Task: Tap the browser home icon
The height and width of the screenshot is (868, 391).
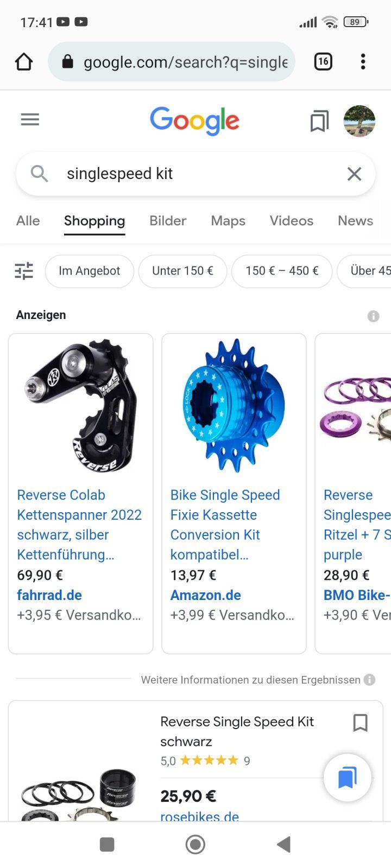Action: pos(24,62)
